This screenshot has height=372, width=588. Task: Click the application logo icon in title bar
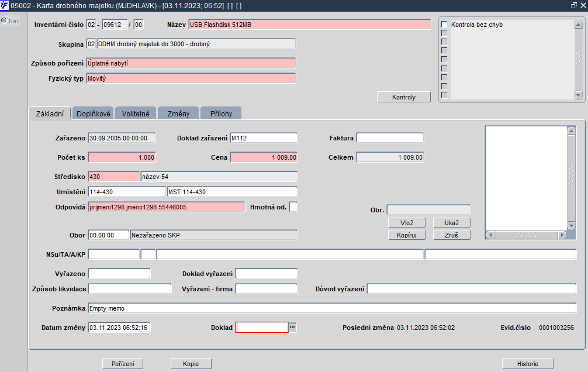coord(5,6)
